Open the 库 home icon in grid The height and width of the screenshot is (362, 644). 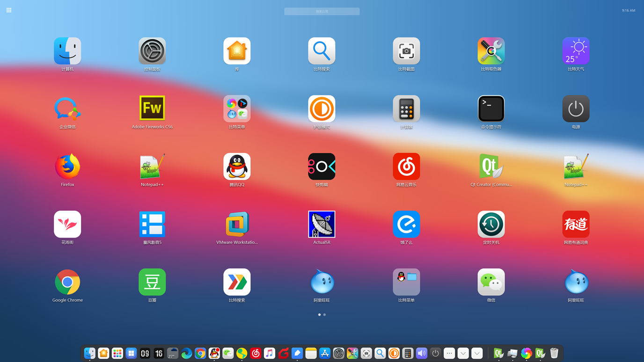237,51
